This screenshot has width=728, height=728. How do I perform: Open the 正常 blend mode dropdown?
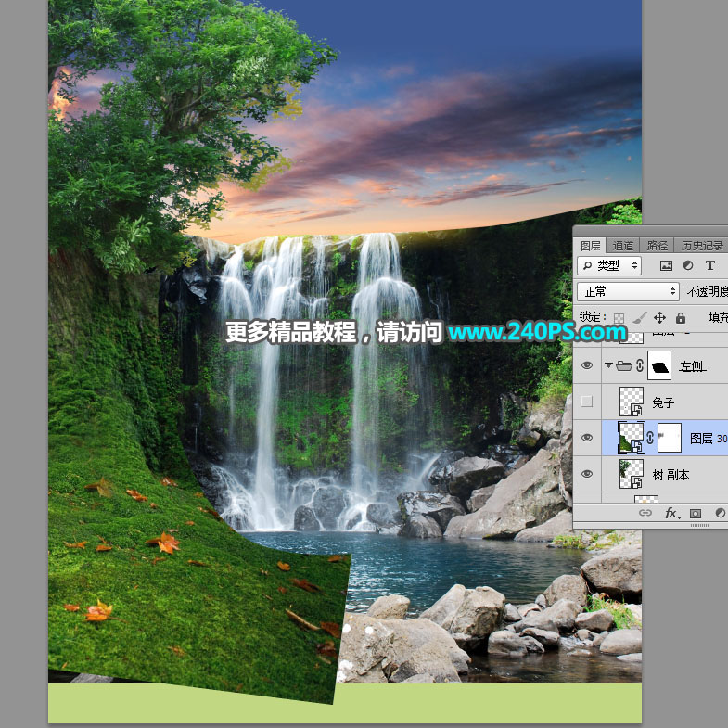pos(628,291)
